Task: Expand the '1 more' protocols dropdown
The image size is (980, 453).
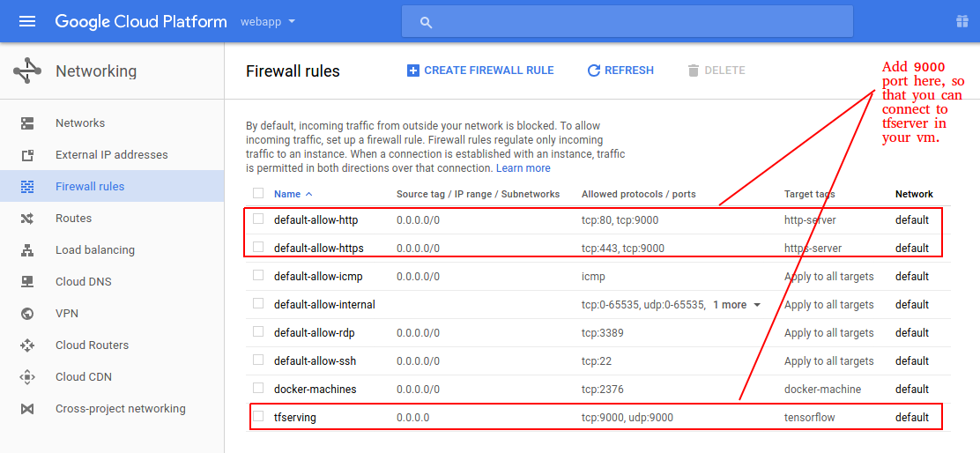Action: pyautogui.click(x=738, y=305)
